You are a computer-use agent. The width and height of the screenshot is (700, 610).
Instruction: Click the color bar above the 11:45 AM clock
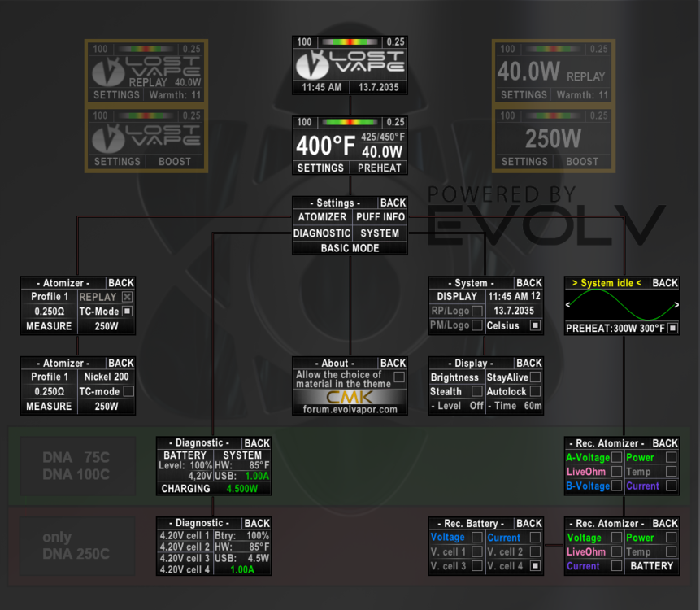[350, 42]
